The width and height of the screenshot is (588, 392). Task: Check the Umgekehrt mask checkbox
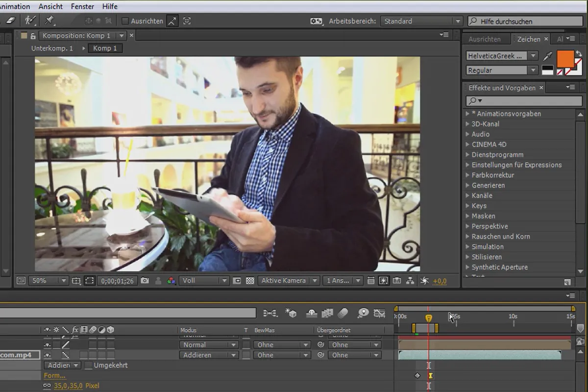click(88, 366)
